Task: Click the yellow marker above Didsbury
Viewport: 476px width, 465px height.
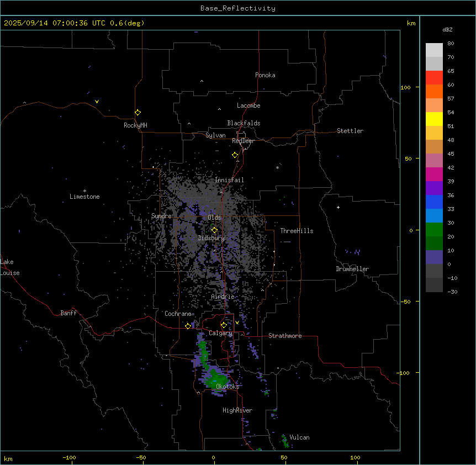Action: coord(214,230)
